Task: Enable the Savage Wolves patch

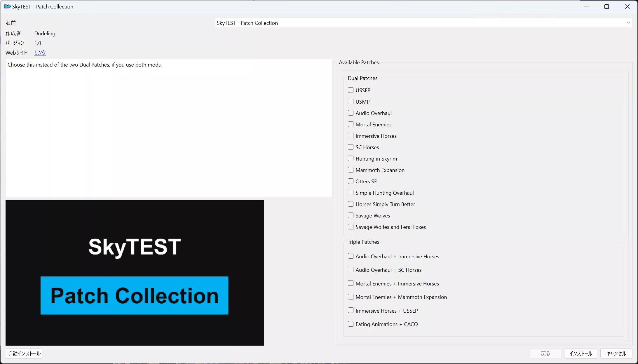Action: tap(351, 215)
